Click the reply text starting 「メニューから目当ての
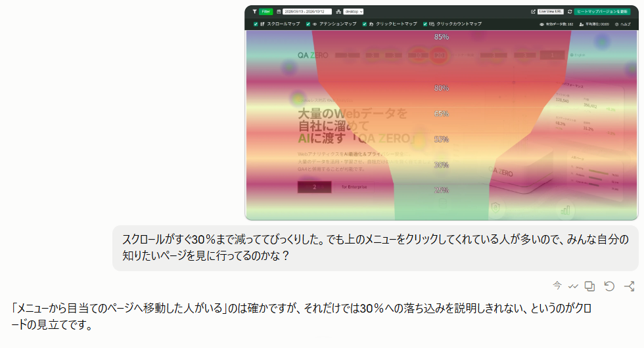The height and width of the screenshot is (348, 644). [302, 316]
